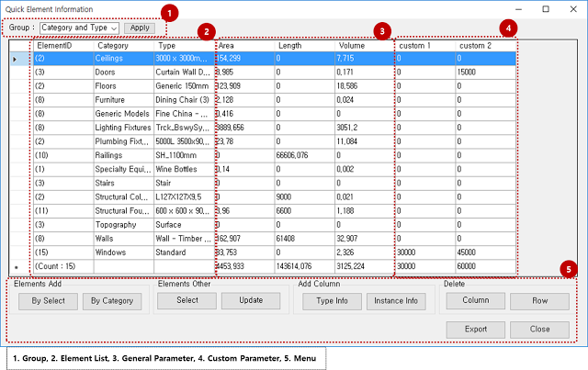
Task: Click the By Select button
Action: [x=48, y=301]
